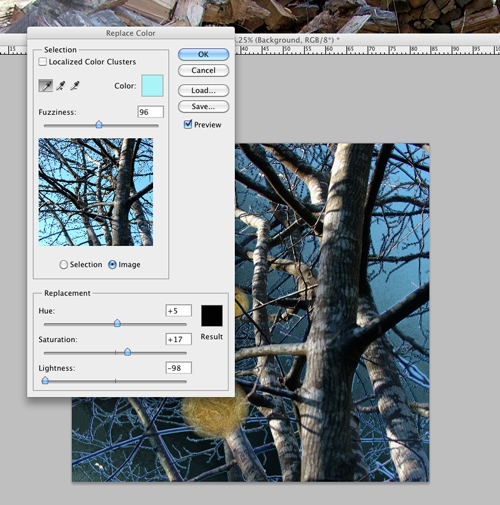The height and width of the screenshot is (505, 500).
Task: Click the Saturation slider handle
Action: pos(127,352)
